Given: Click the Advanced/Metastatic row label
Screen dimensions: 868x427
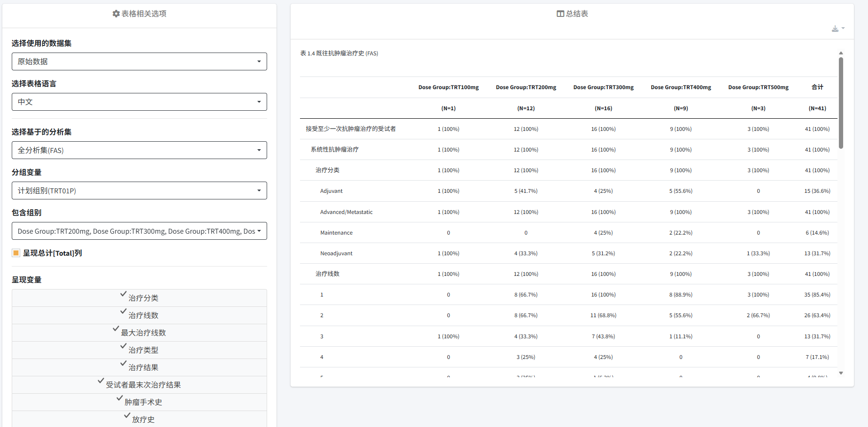Looking at the screenshot, I should (x=346, y=212).
